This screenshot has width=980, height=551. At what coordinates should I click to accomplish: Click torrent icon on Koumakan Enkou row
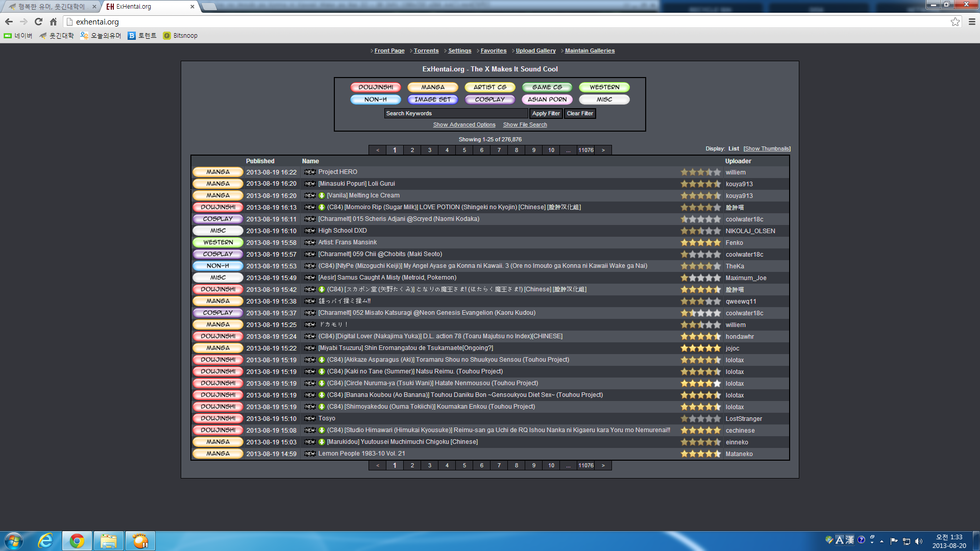point(322,407)
